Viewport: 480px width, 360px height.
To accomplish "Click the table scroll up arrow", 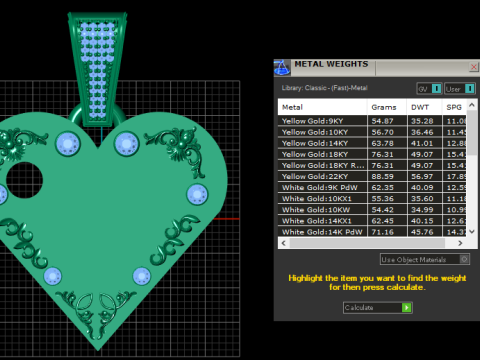I will coord(472,105).
